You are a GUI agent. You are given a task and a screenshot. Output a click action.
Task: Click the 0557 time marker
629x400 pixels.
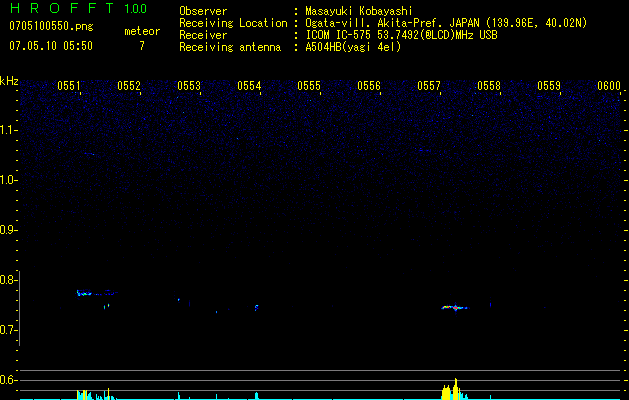pyautogui.click(x=429, y=86)
